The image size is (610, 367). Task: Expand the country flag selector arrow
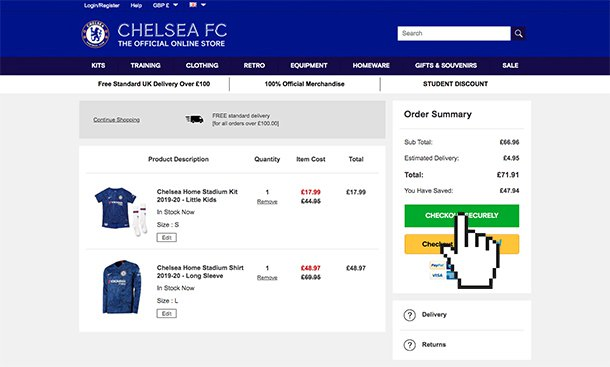[x=203, y=5]
